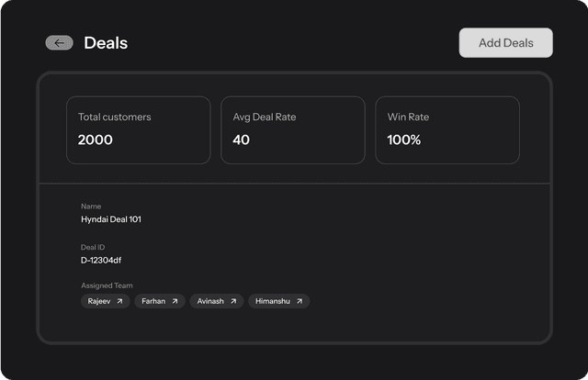Click the 100% win rate figure
Screen dimensions: 588x380
404,140
